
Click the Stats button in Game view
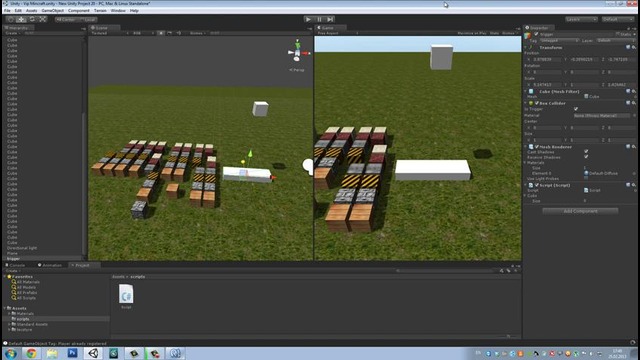pos(494,33)
